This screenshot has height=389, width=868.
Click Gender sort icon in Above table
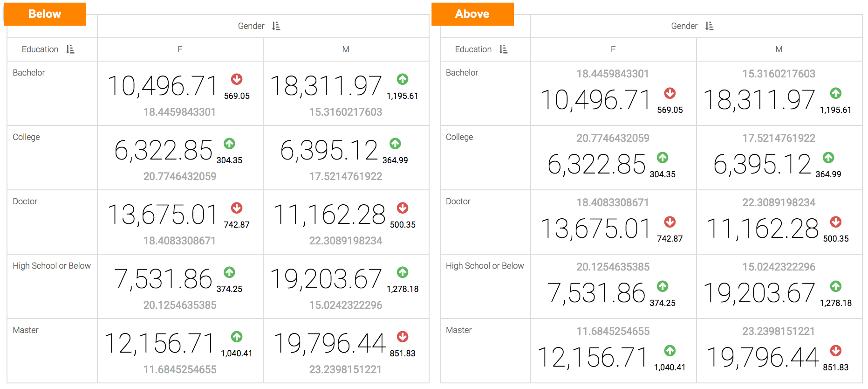click(x=709, y=26)
